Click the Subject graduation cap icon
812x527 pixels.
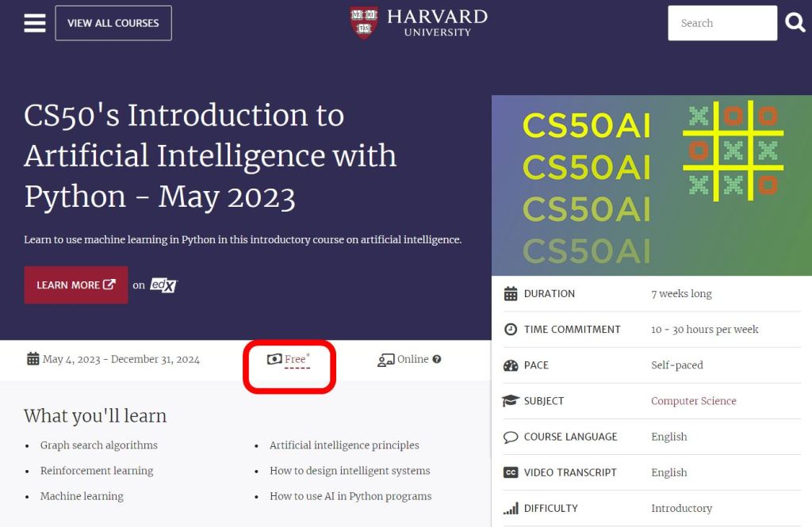(x=511, y=401)
